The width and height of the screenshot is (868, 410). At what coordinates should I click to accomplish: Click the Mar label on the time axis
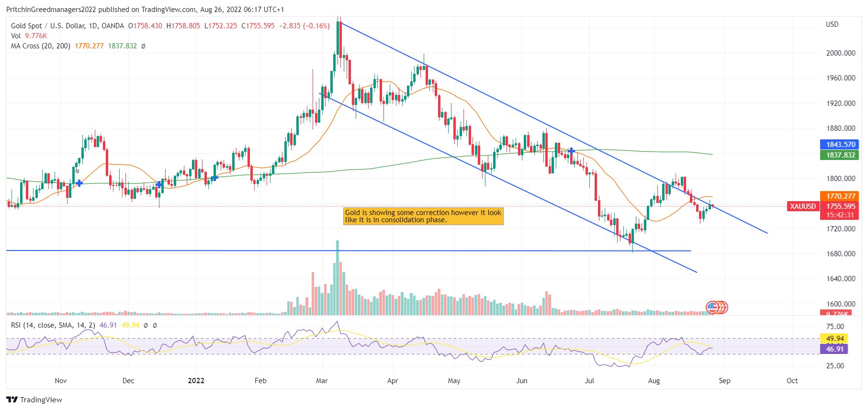click(x=322, y=381)
